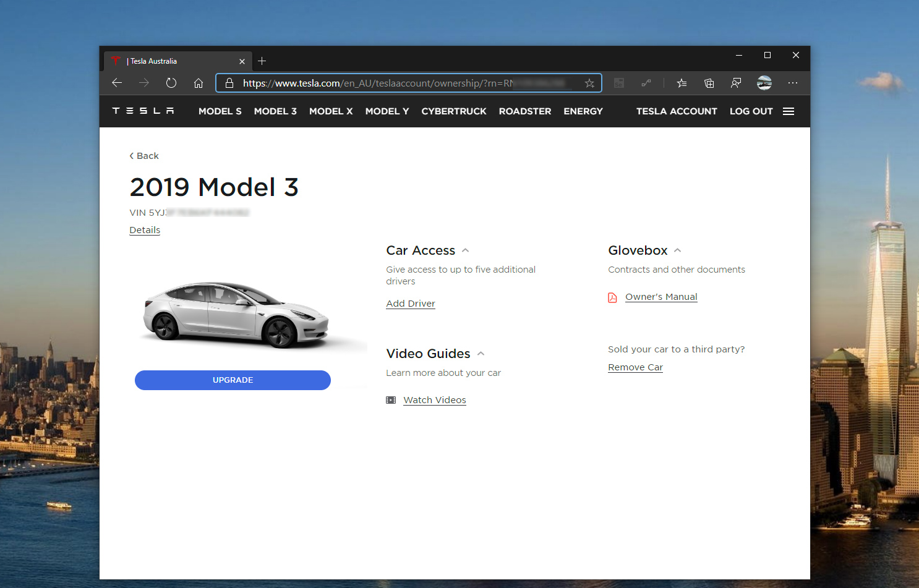Image resolution: width=919 pixels, height=588 pixels.
Task: Open the Tesla hamburger menu
Action: (789, 111)
